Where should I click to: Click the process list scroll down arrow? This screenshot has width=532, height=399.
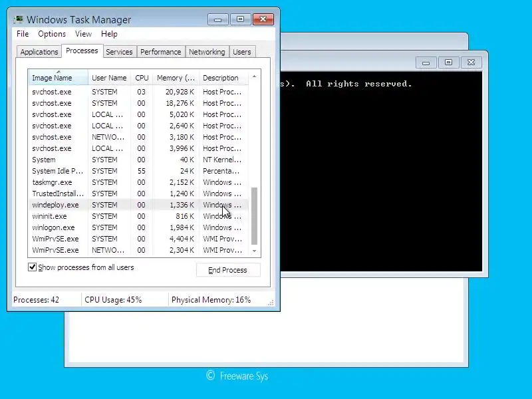tap(255, 251)
